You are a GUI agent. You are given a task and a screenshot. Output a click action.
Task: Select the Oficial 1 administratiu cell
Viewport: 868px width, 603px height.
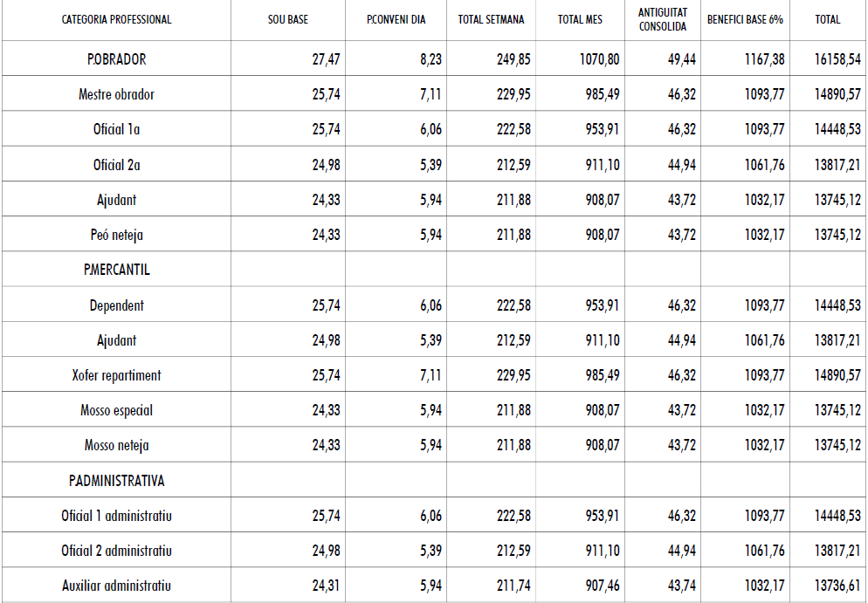116,516
